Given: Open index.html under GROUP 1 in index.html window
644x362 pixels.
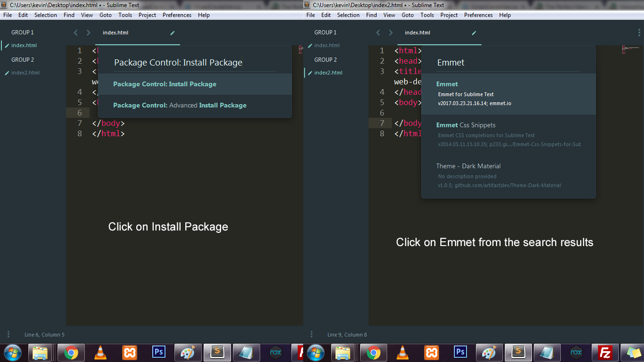Looking at the screenshot, I should point(24,46).
